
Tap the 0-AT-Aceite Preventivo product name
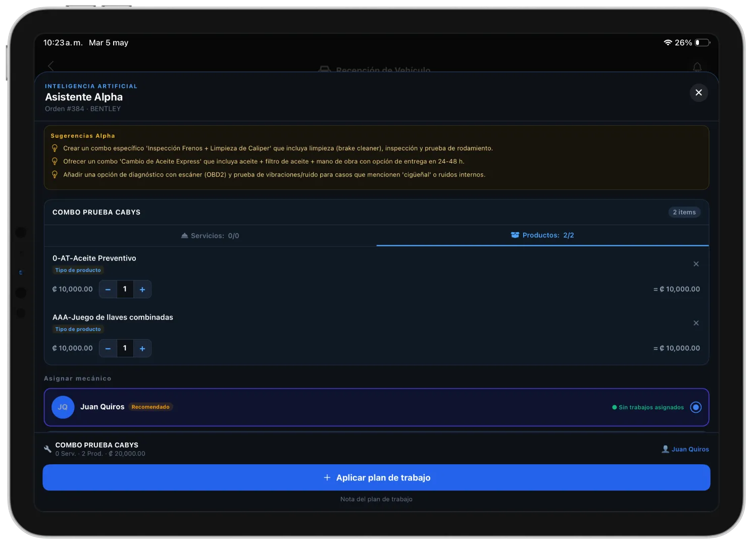tap(94, 258)
